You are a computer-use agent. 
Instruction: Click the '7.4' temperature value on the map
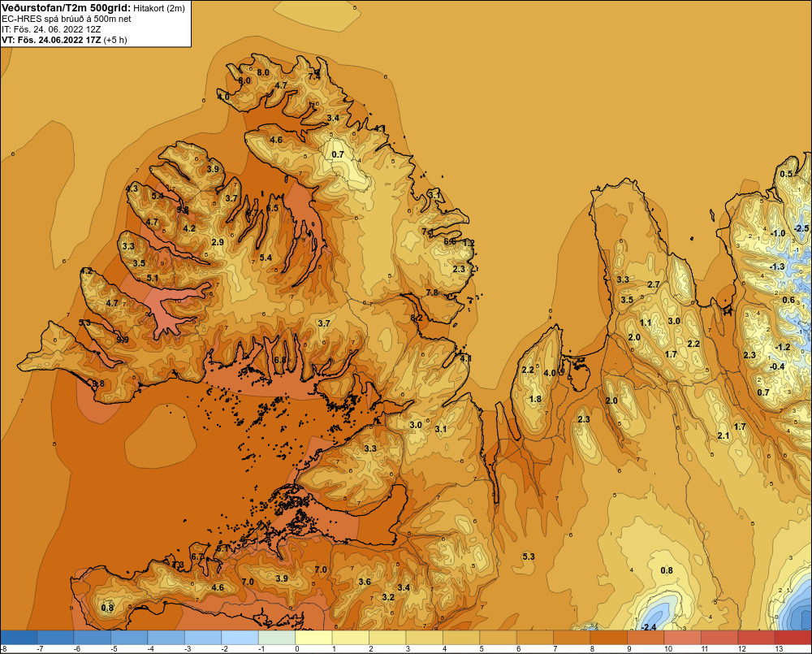(x=313, y=76)
